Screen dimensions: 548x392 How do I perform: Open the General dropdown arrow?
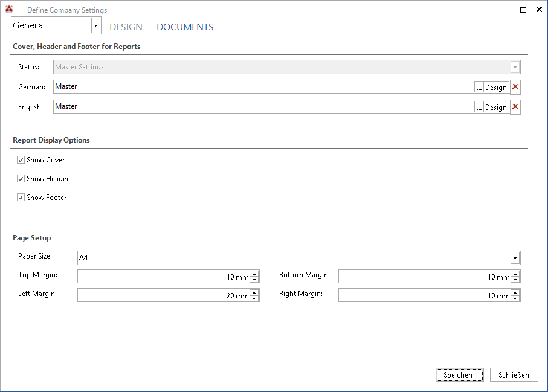[x=95, y=25]
